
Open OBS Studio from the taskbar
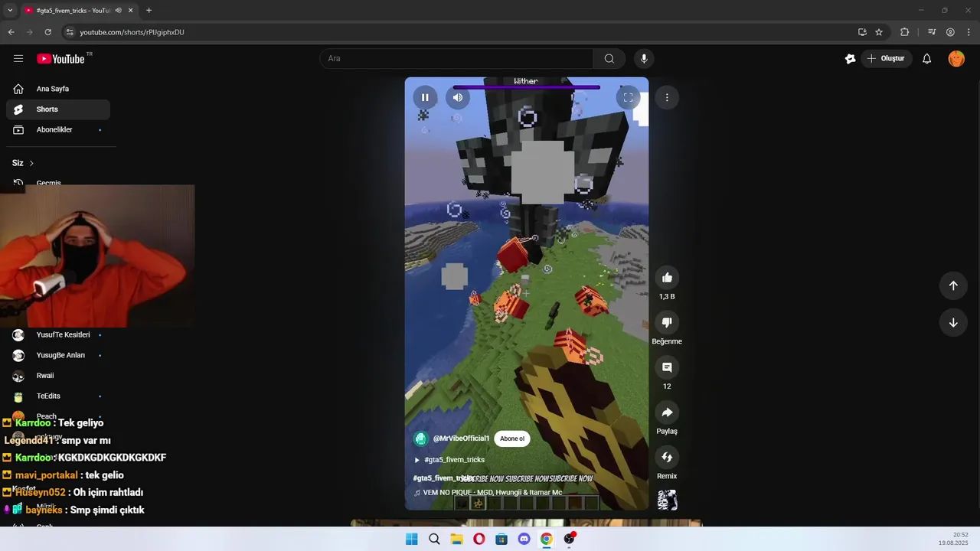(569, 539)
